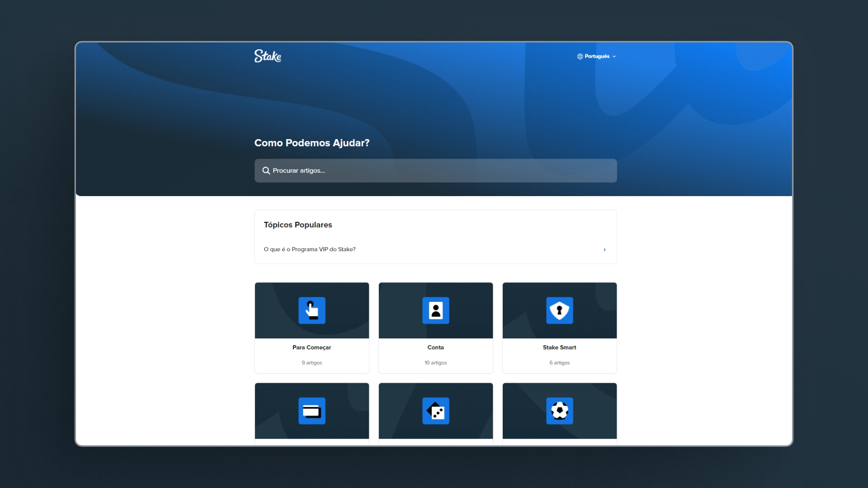
Task: Click the dice casino category icon
Action: (436, 411)
